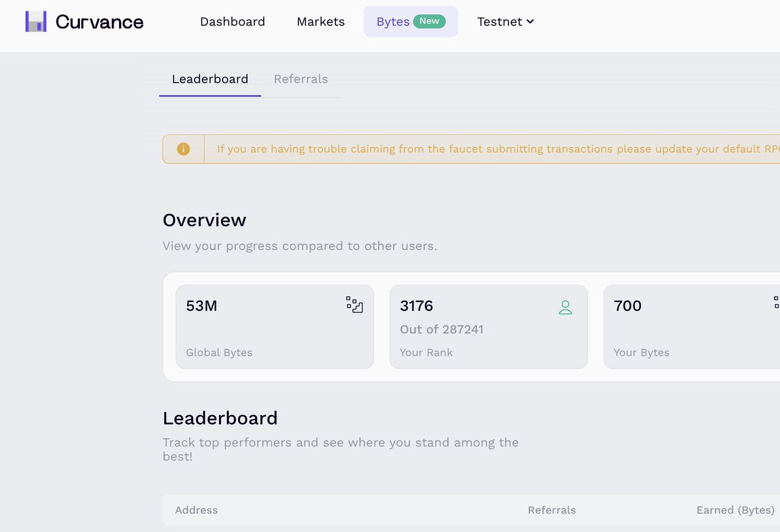Viewport: 780px width, 532px height.
Task: Click the Address column header
Action: click(x=196, y=510)
